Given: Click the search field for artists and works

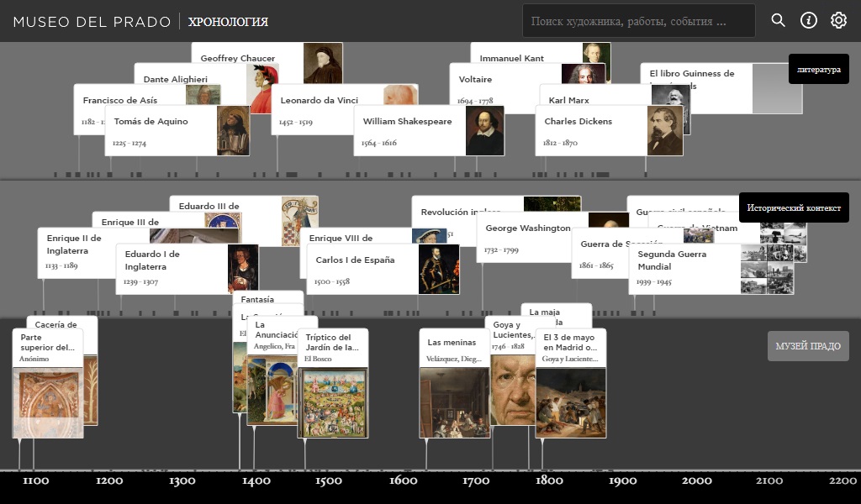Looking at the screenshot, I should [x=639, y=21].
